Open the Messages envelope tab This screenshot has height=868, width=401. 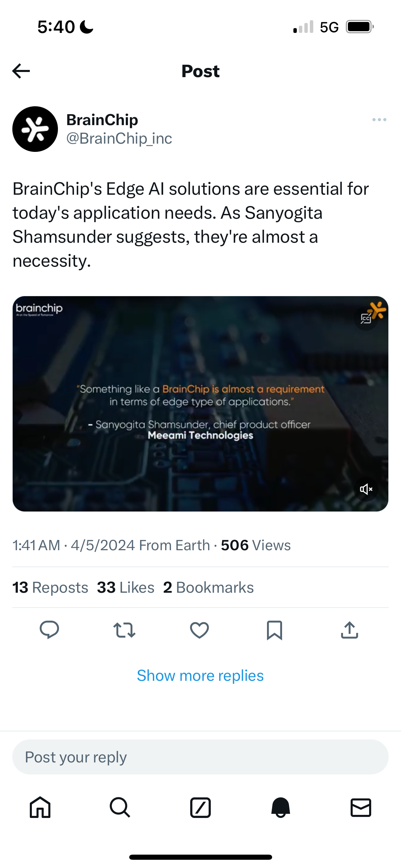point(361,807)
